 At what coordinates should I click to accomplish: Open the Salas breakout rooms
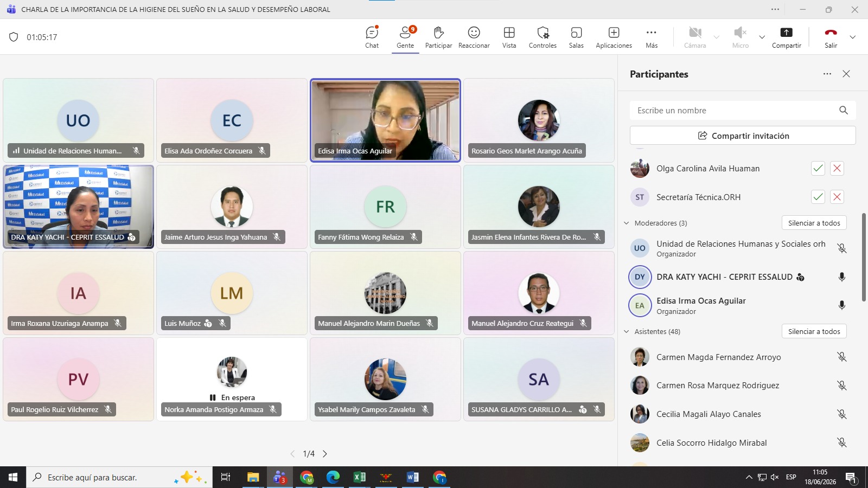pos(576,37)
